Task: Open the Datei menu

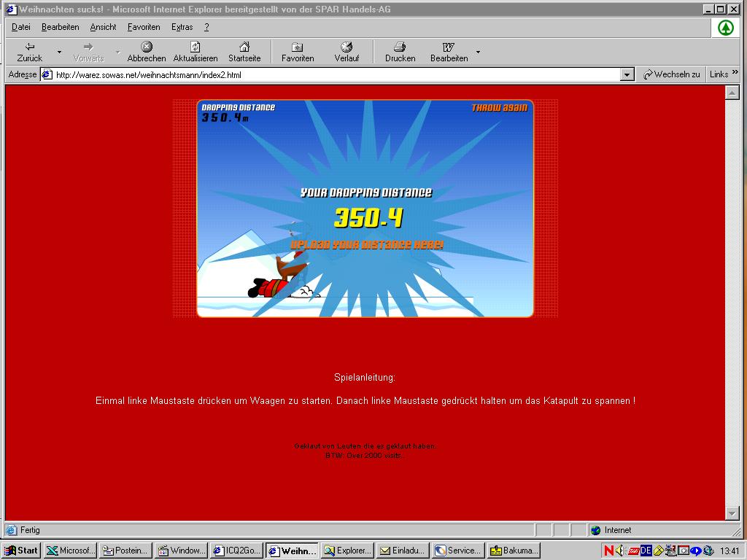Action: tap(21, 27)
